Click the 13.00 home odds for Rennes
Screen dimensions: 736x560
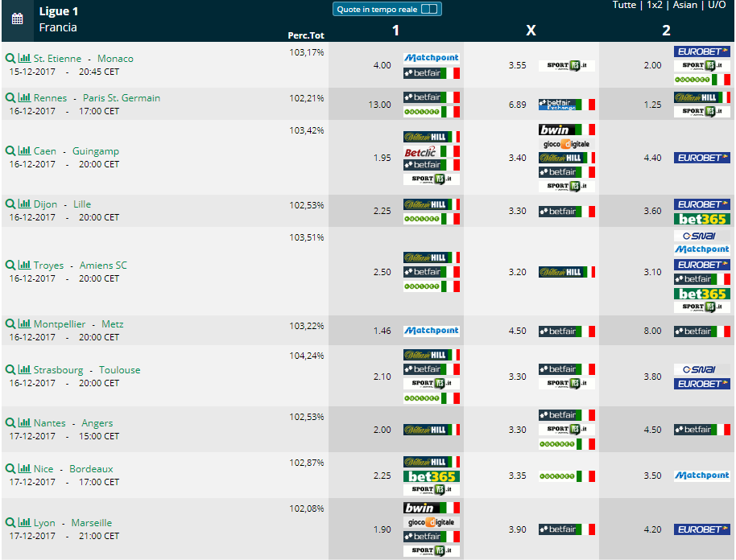pyautogui.click(x=380, y=105)
